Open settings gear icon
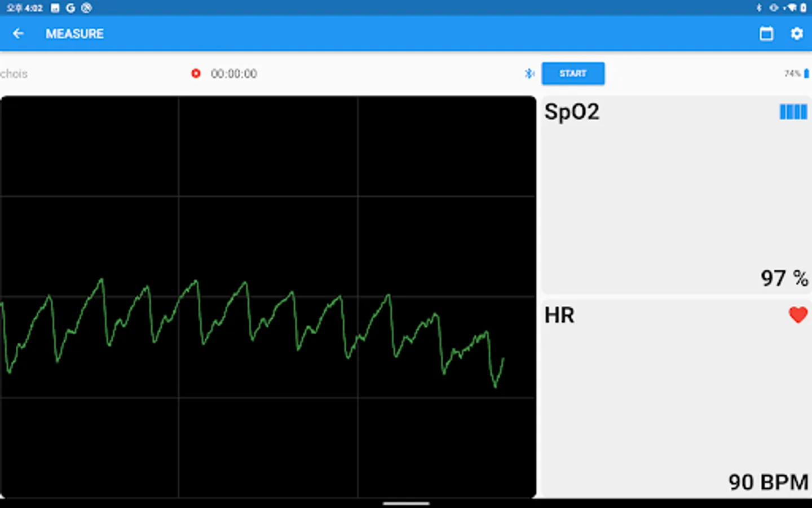This screenshot has width=812, height=508. point(796,34)
